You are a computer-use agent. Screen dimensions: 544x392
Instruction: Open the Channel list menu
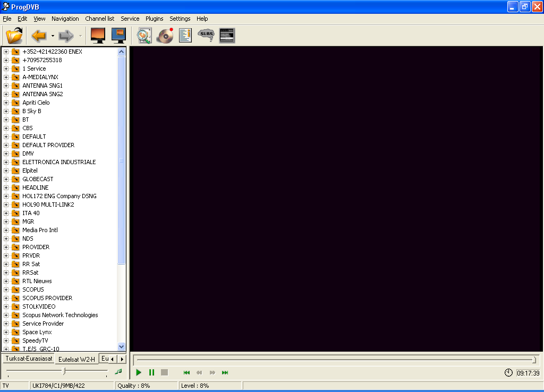[99, 19]
